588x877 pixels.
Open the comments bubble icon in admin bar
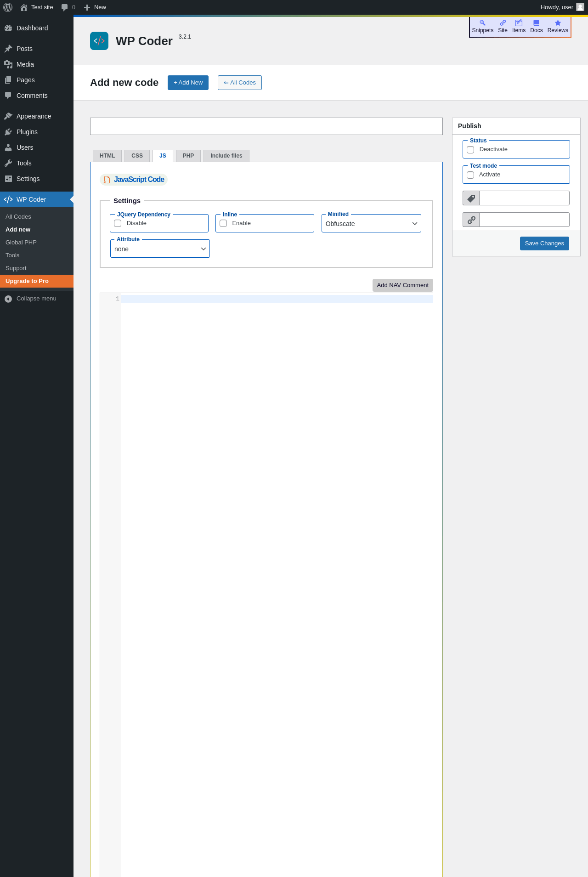pyautogui.click(x=65, y=7)
